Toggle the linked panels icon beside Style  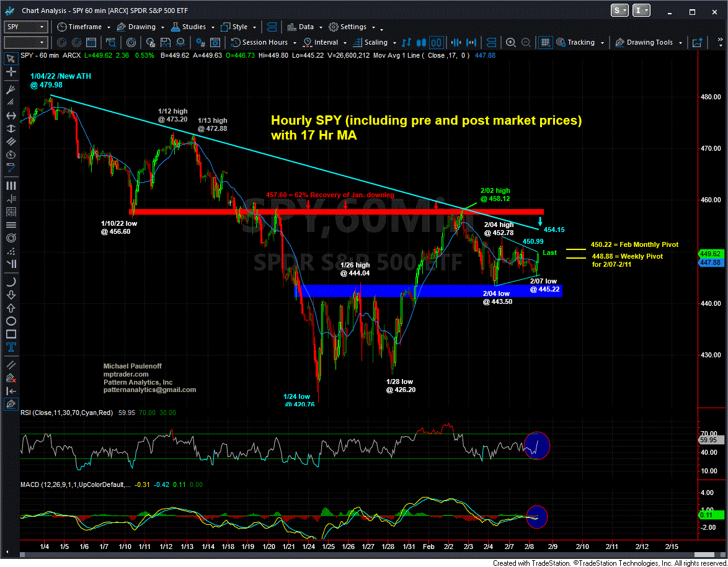point(272,27)
